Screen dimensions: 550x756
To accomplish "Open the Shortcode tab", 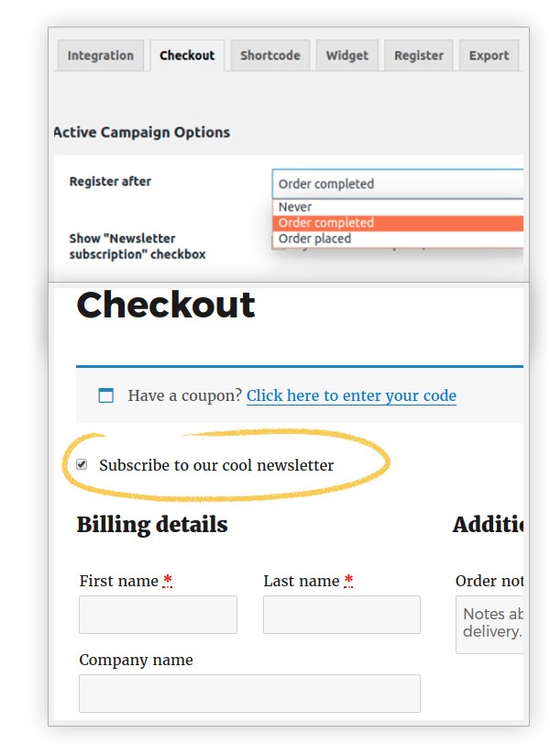I will click(269, 55).
